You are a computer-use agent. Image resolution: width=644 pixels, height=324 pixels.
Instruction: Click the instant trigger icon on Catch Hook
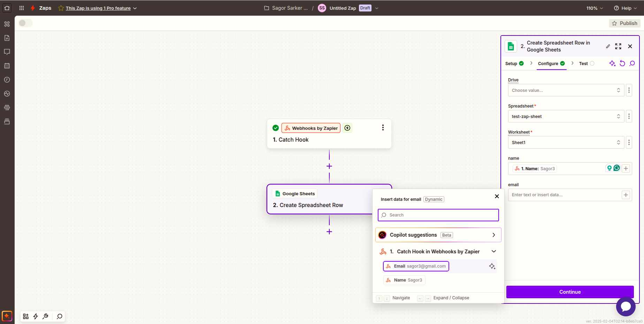click(347, 128)
